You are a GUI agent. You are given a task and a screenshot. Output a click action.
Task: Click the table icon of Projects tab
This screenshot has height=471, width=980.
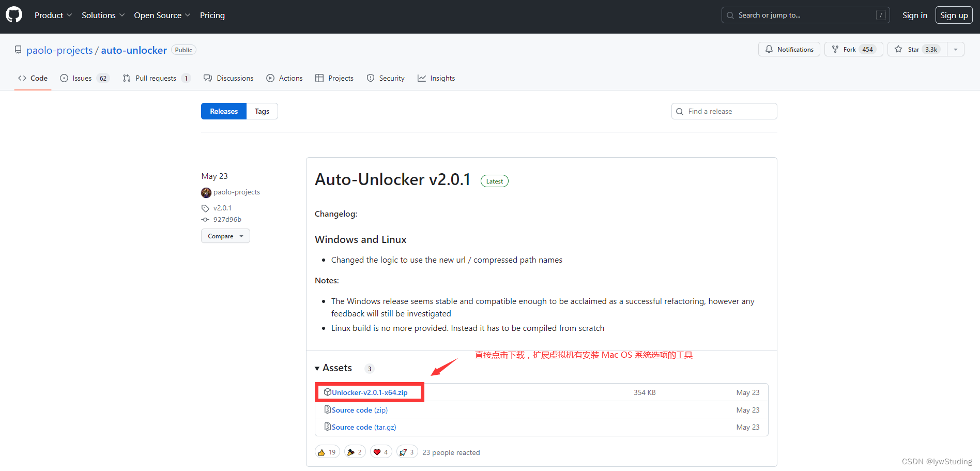point(319,78)
